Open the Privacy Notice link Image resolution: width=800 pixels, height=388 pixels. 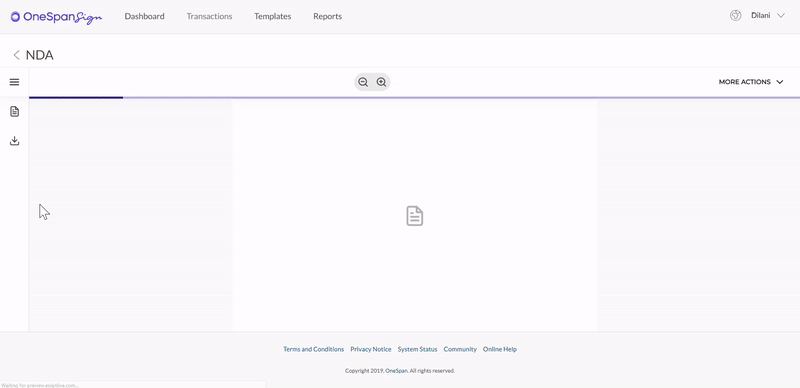click(x=371, y=349)
